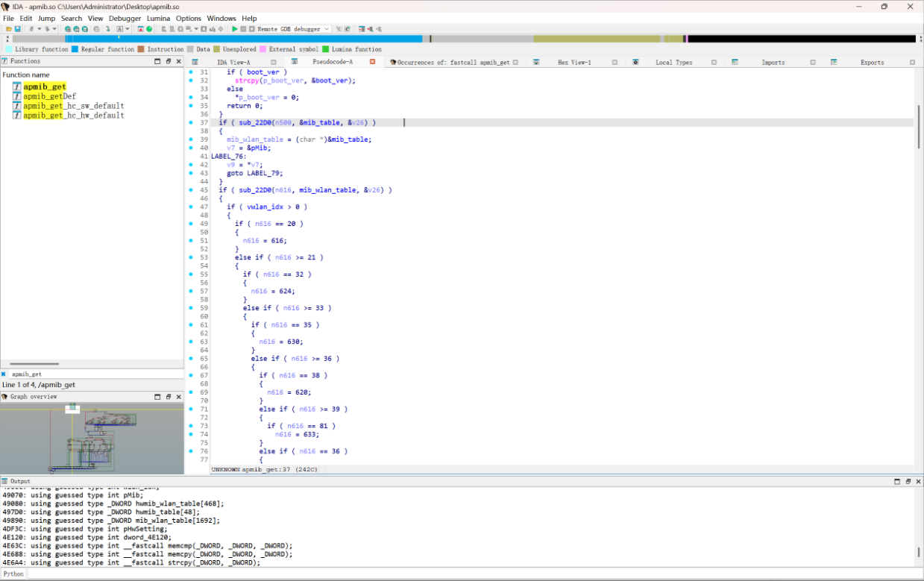
Task: Click the blue region of navigation band
Action: click(x=244, y=39)
